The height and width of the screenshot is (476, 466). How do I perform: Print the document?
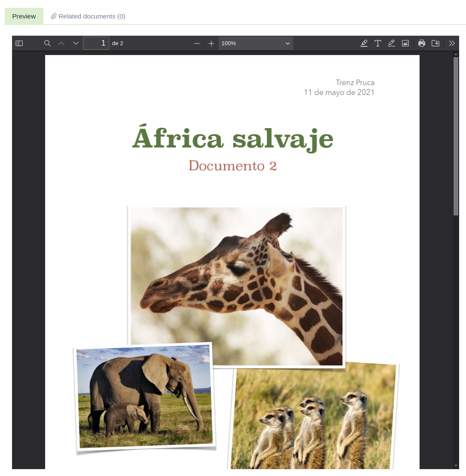tap(422, 43)
